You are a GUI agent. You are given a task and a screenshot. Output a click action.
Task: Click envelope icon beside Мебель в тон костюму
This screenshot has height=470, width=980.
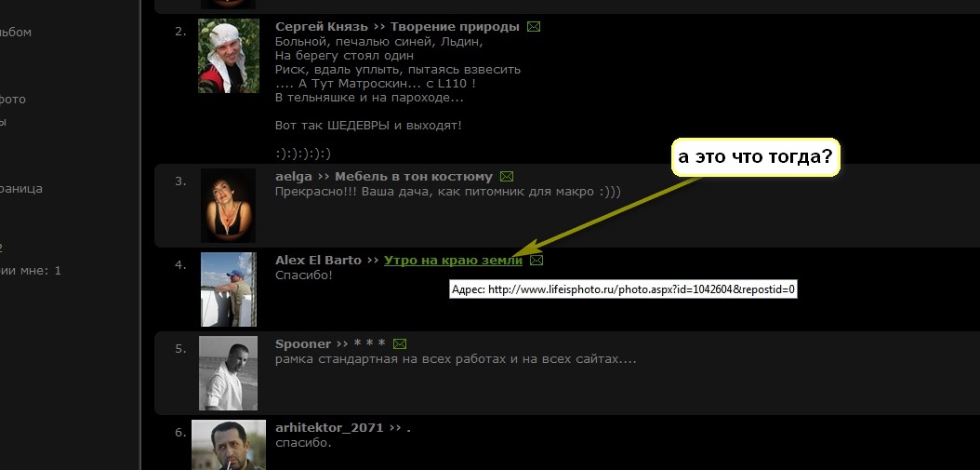point(507,176)
